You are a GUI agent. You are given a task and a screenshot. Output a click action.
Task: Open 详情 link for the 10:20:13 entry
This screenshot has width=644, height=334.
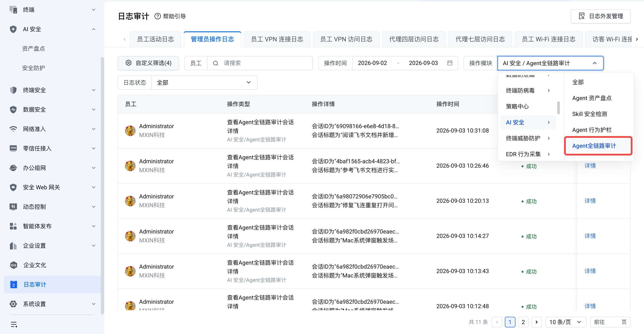click(590, 201)
